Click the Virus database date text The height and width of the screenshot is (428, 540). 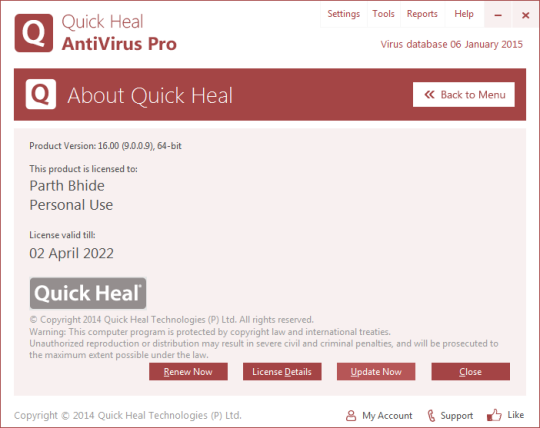point(451,44)
